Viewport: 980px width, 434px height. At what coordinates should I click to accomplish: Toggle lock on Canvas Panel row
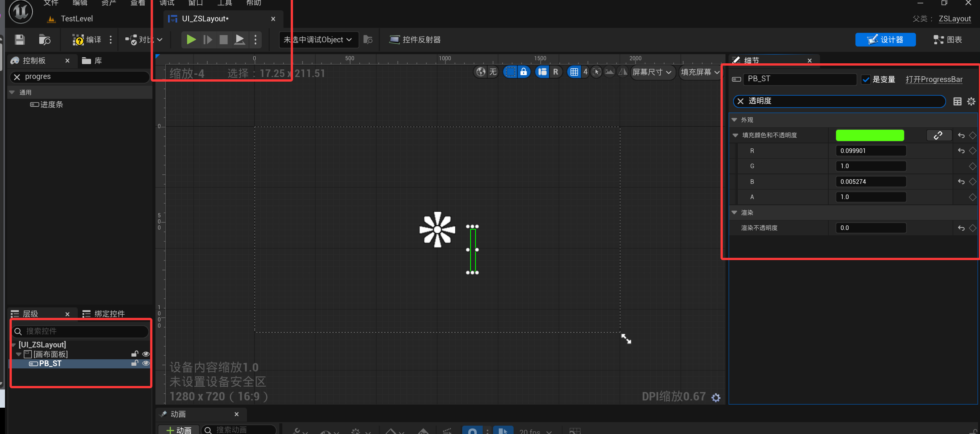click(134, 354)
